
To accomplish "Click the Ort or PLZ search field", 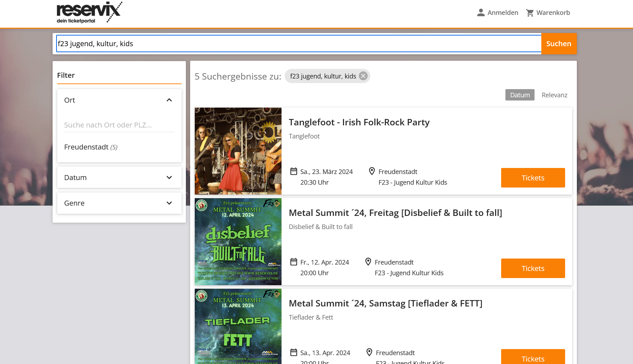I will [119, 125].
